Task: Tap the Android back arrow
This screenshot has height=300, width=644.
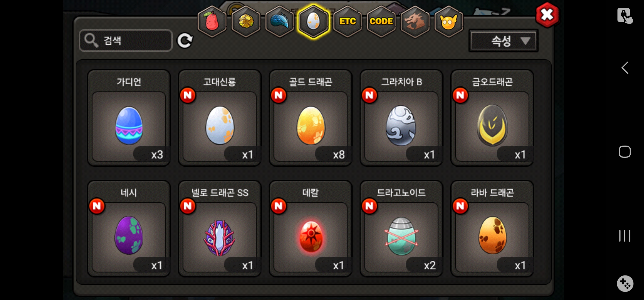Action: [x=625, y=68]
